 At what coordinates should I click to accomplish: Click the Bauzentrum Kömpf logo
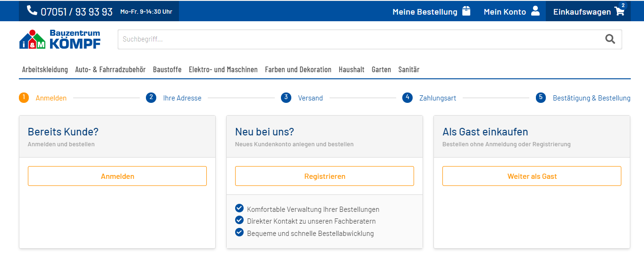pos(60,39)
